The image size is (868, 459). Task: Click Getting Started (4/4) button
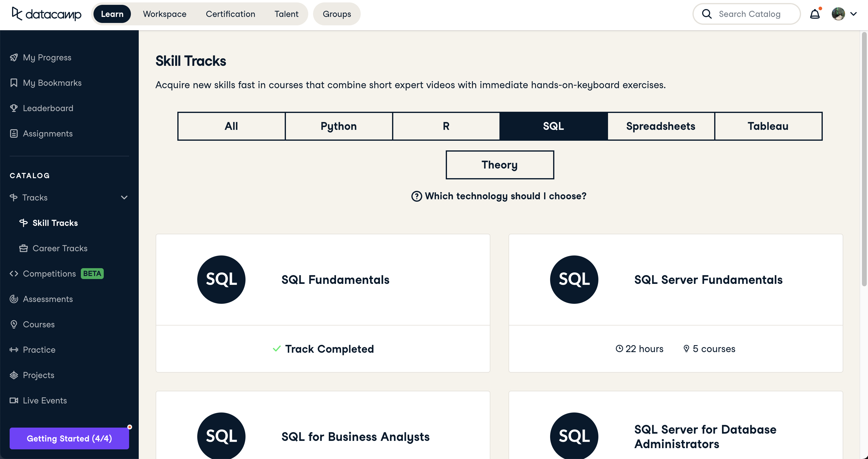pos(69,438)
